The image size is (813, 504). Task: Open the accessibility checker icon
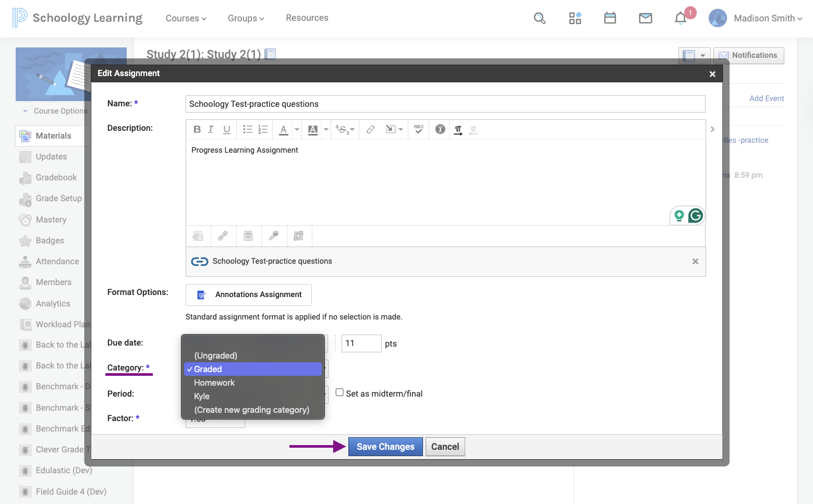click(x=440, y=129)
